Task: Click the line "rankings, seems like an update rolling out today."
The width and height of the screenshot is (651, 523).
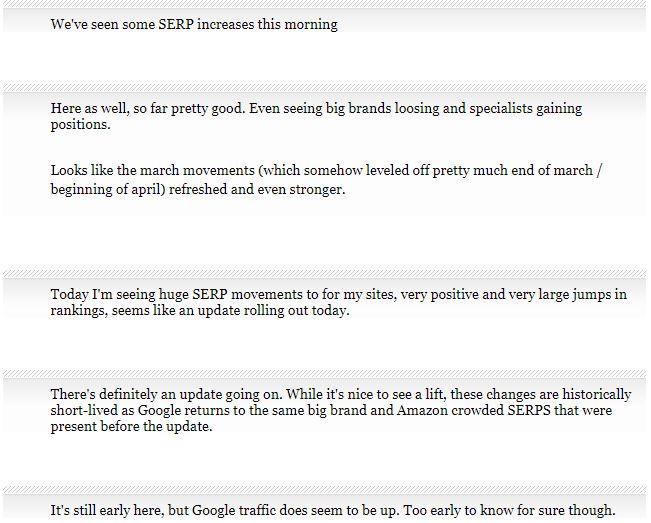Action: tap(200, 310)
